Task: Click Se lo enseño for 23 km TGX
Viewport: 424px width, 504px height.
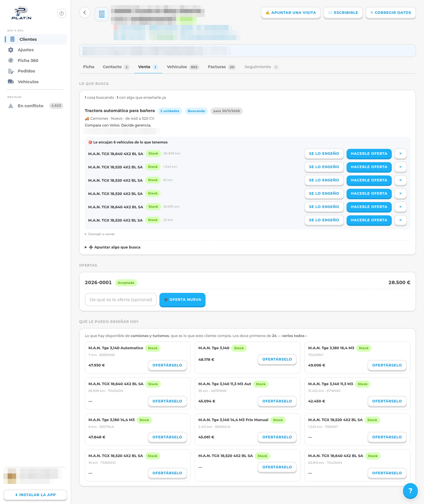Action: click(324, 220)
